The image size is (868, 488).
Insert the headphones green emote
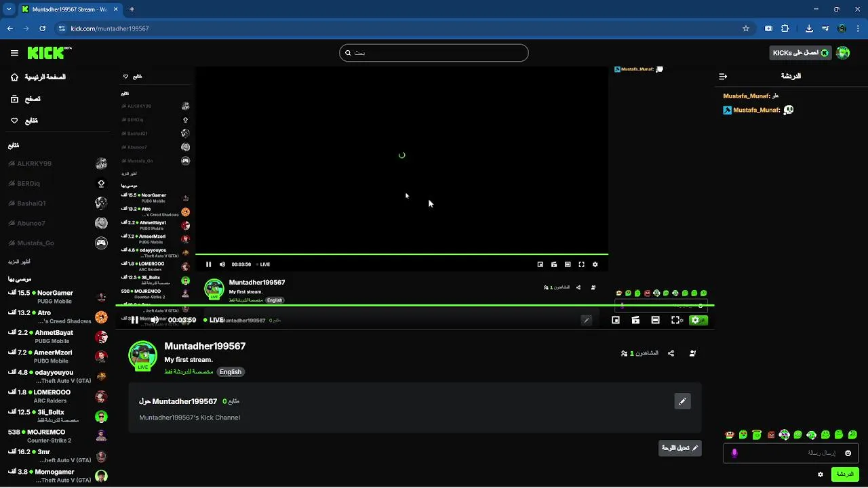click(x=811, y=434)
